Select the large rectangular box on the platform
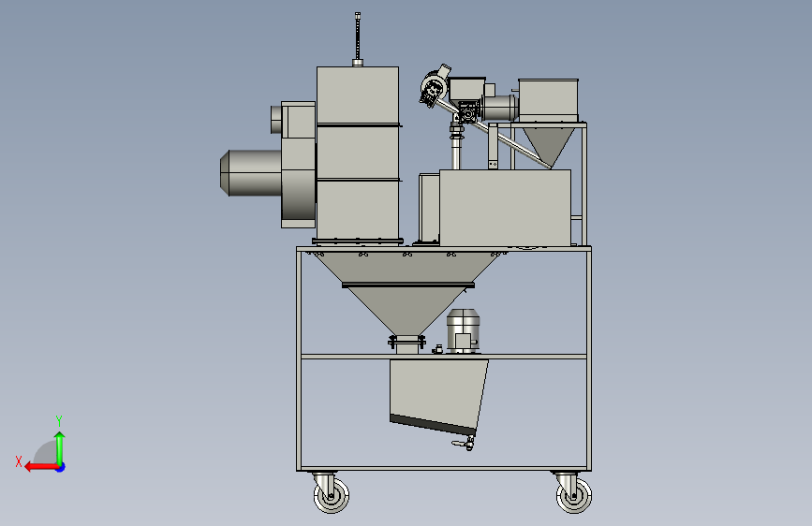The image size is (812, 526). tap(505, 208)
